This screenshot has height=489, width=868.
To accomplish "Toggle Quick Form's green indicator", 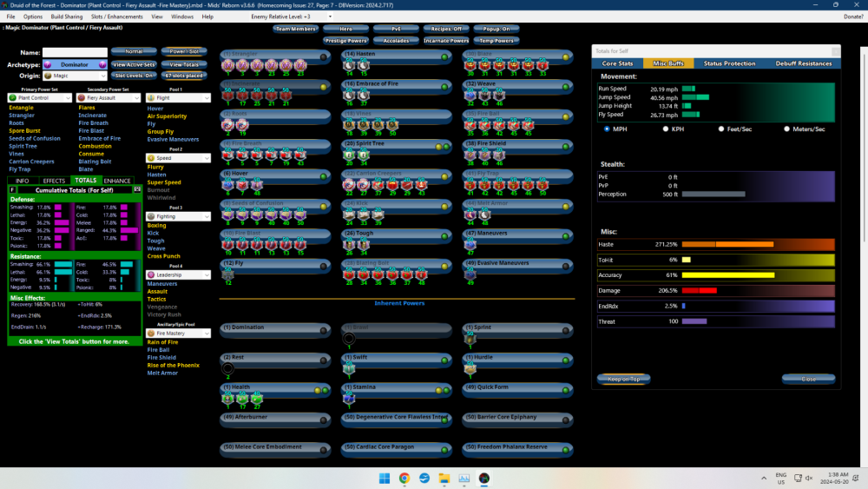I will point(566,391).
